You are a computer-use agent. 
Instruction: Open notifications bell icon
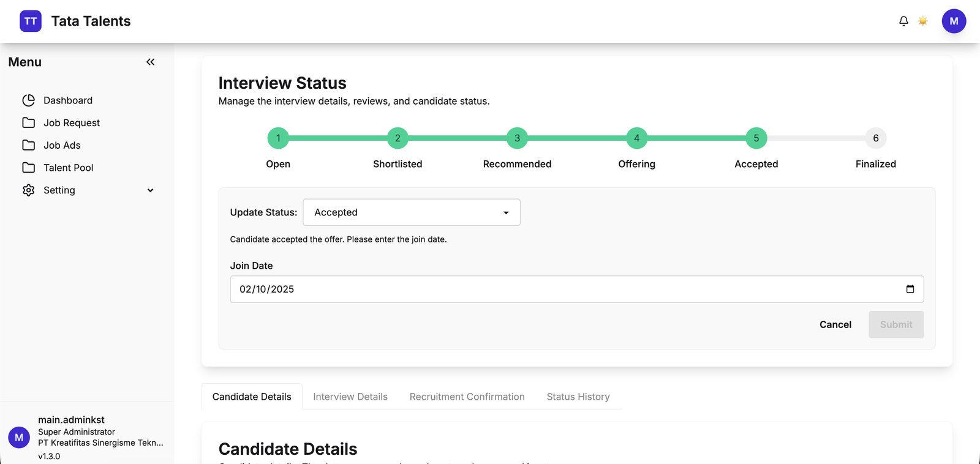tap(903, 21)
